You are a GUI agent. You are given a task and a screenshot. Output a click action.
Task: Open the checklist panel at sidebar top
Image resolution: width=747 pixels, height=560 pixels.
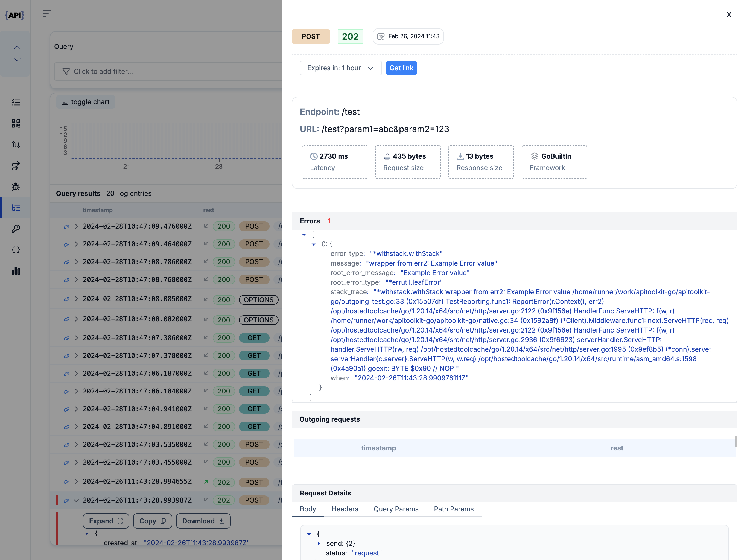point(16,102)
